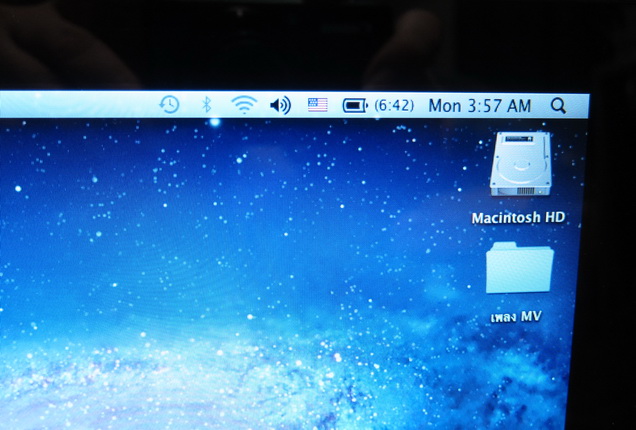Viewport: 636px width, 430px height.
Task: Click the battery status icon
Action: pos(355,105)
